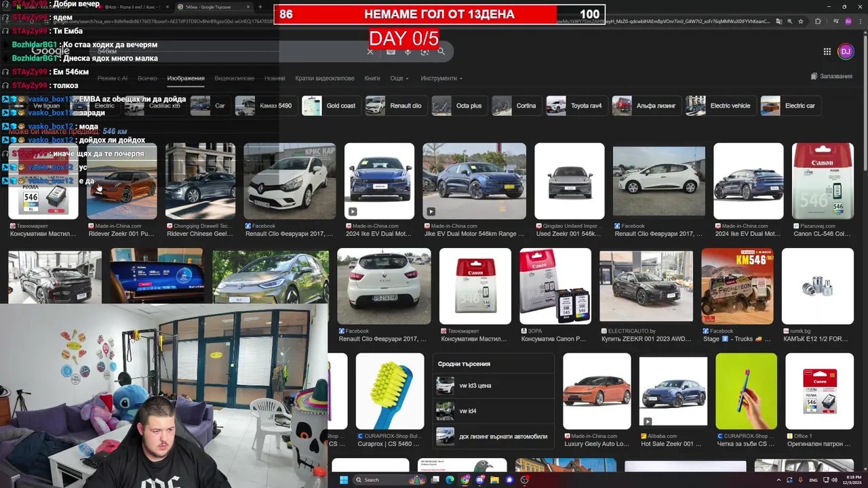Open related search vw id4
This screenshot has width=868, height=488.
[493, 411]
